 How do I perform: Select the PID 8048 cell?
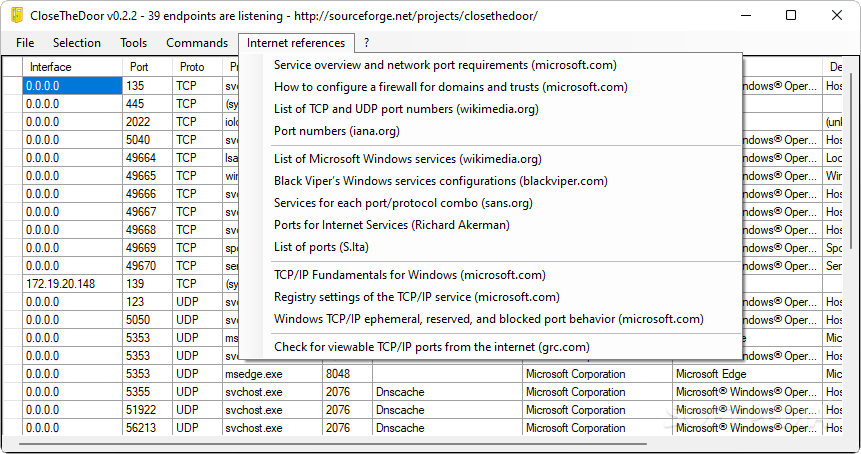[x=347, y=374]
